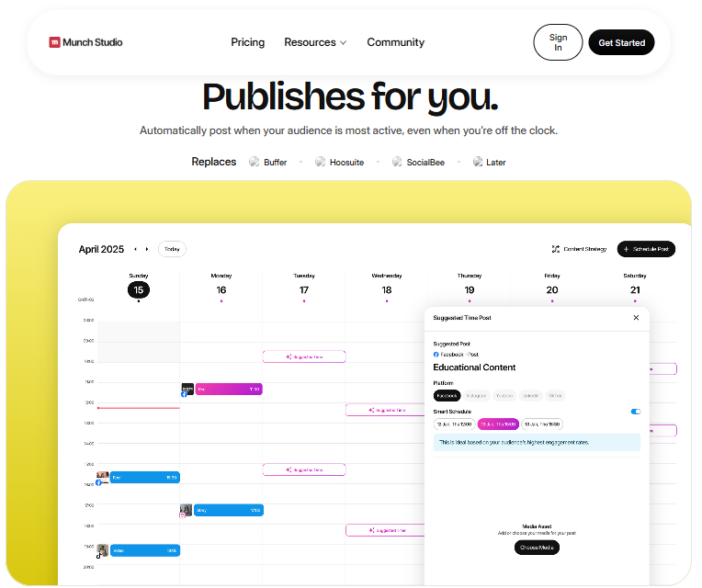Click the earlier Suggested time slot on Wednesday
Image resolution: width=702 pixels, height=588 pixels.
tap(385, 411)
